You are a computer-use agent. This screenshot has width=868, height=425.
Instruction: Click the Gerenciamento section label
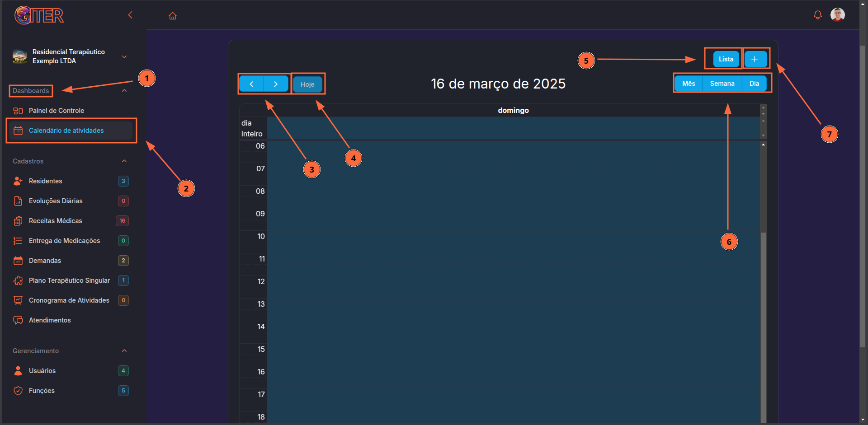click(36, 351)
